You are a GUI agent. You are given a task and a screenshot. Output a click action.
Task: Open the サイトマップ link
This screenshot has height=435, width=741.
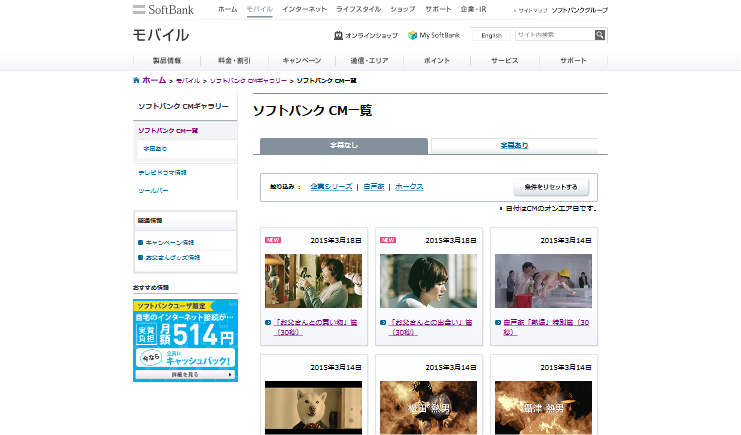click(533, 10)
